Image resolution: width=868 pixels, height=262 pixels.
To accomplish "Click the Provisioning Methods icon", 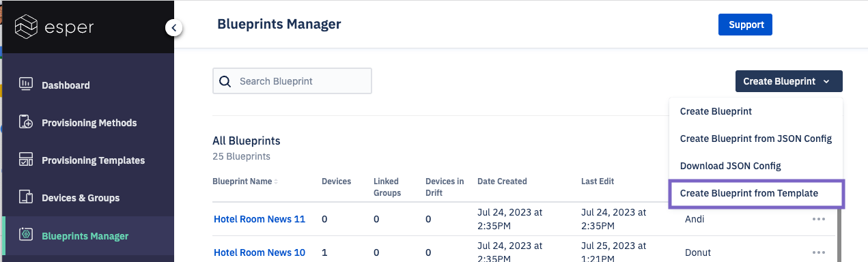I will [x=25, y=122].
